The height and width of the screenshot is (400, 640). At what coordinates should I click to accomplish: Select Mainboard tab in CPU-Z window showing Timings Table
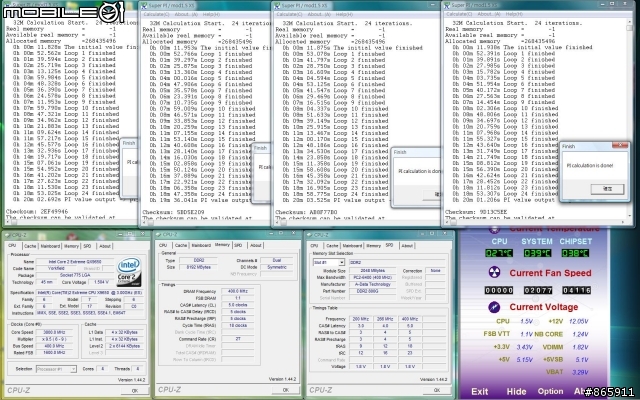click(x=352, y=246)
